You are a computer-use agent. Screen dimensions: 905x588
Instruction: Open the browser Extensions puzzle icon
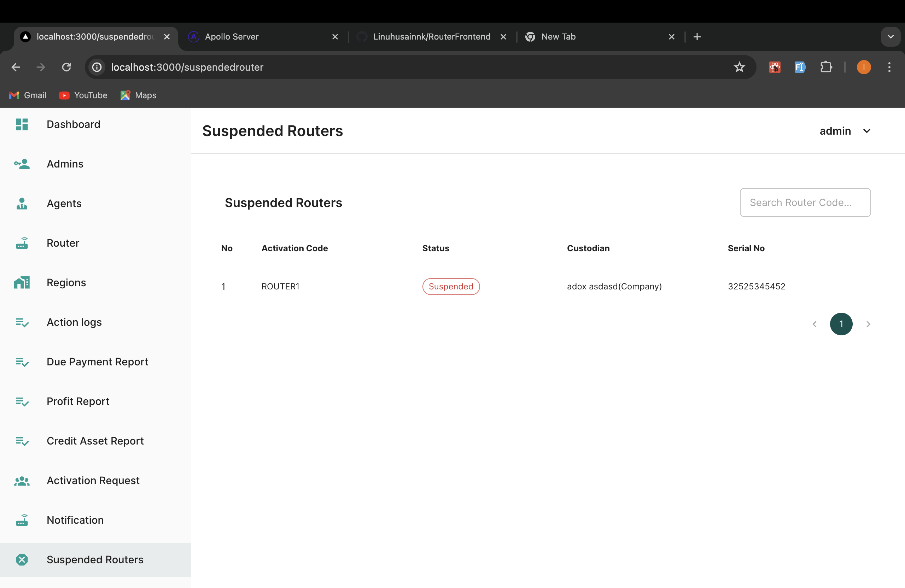[825, 67]
